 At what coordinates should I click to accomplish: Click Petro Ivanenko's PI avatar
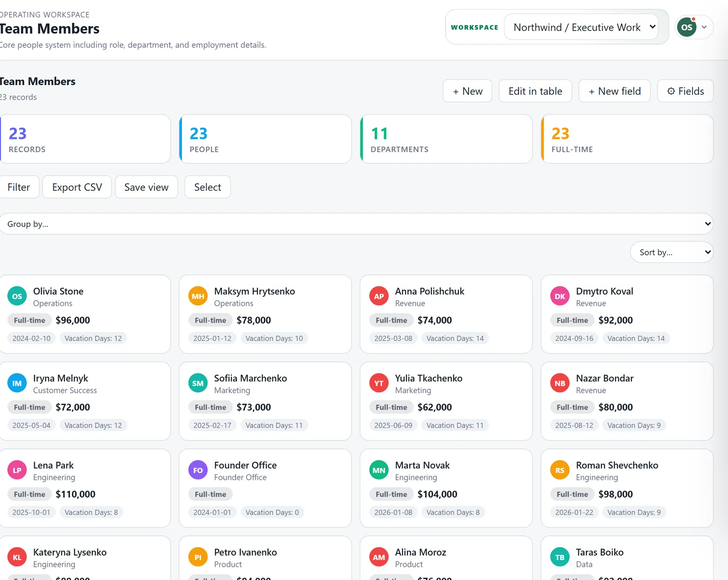198,557
